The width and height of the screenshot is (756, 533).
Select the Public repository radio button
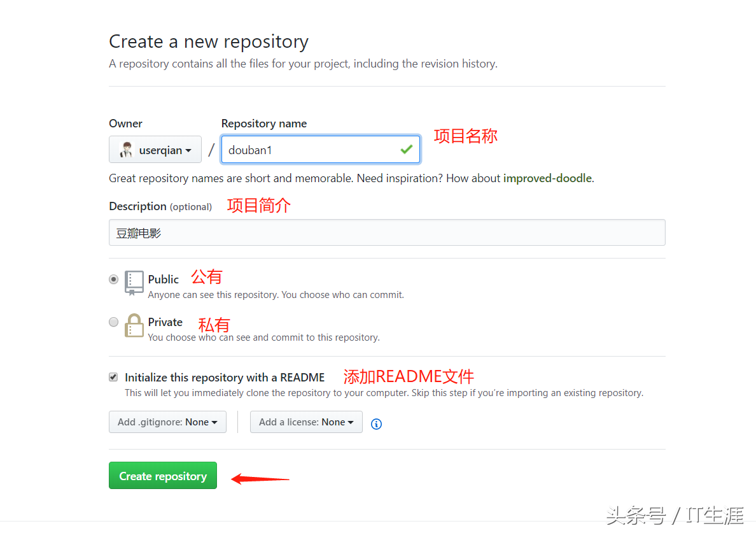click(113, 279)
